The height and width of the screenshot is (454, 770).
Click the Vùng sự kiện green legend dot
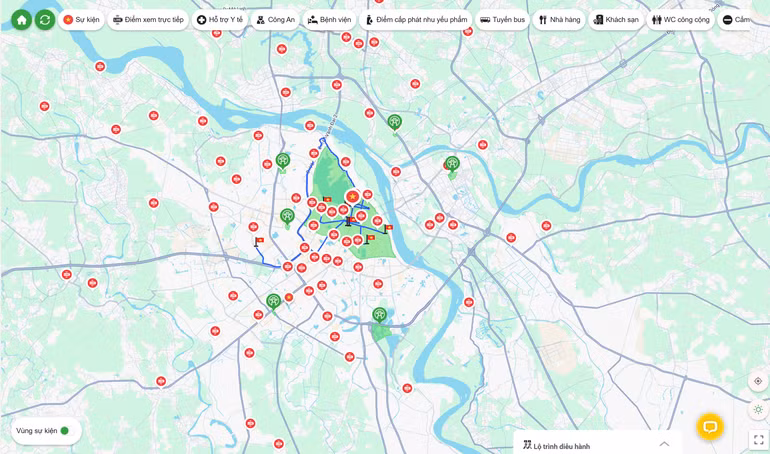(x=65, y=431)
